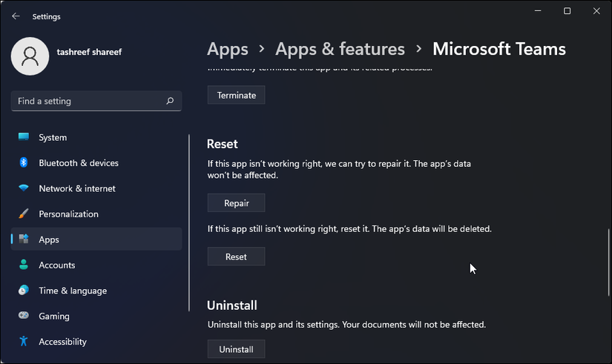Click the Accessibility figure icon
The height and width of the screenshot is (364, 612).
(24, 342)
